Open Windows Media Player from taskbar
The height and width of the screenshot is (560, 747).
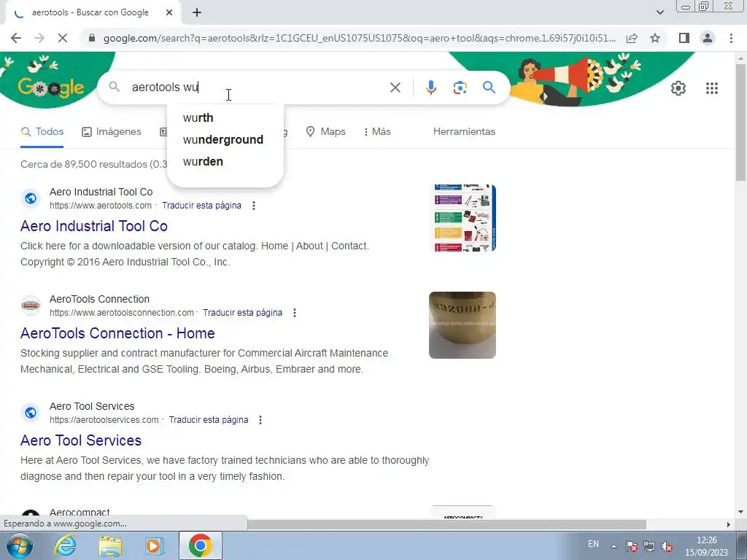[x=155, y=545]
